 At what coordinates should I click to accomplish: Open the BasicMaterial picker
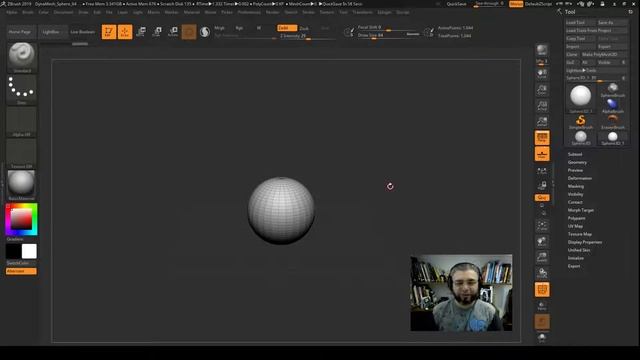(x=22, y=185)
